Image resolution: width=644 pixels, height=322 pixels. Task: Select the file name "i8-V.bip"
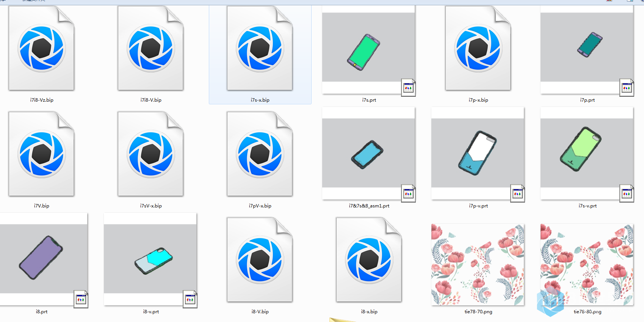260,312
